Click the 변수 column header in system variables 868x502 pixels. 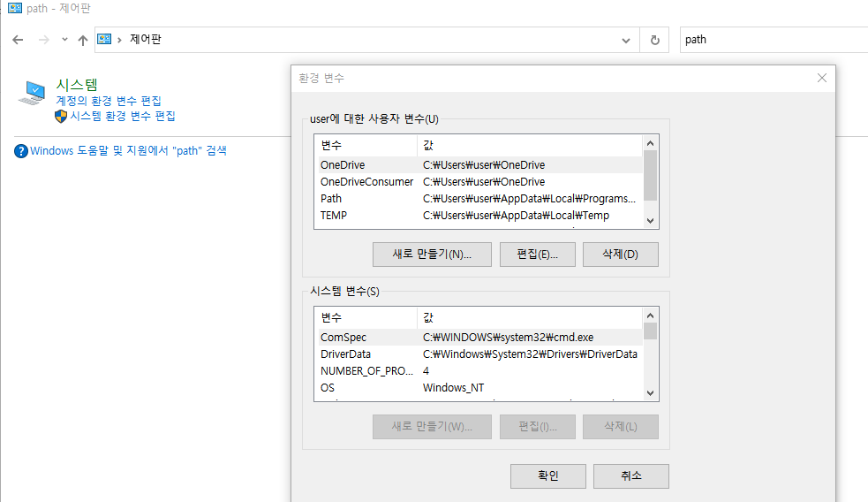click(366, 317)
